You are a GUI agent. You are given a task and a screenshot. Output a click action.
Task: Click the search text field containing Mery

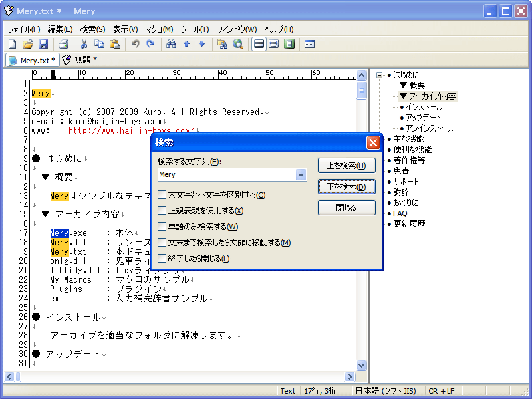227,175
